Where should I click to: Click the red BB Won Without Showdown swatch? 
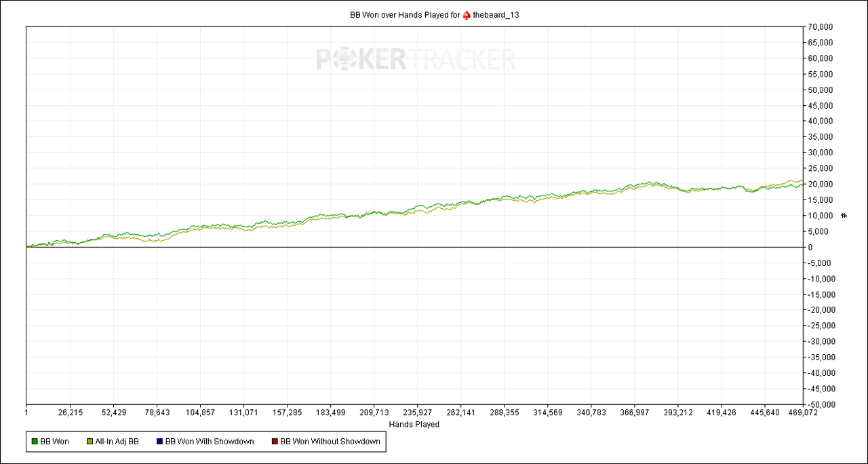(x=274, y=442)
